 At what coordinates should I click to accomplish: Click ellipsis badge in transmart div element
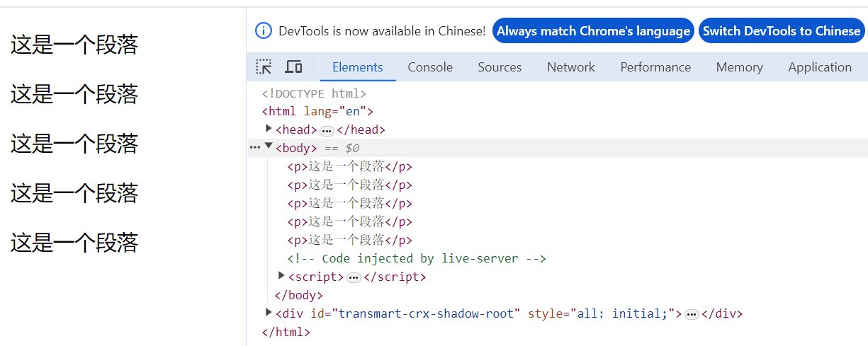[x=692, y=314]
